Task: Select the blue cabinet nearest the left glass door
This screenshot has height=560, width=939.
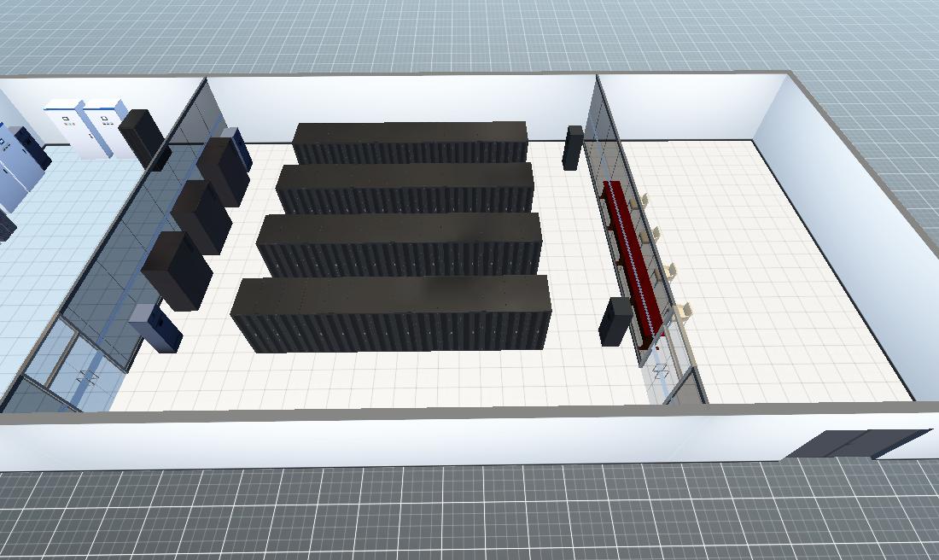Action: pos(155,328)
